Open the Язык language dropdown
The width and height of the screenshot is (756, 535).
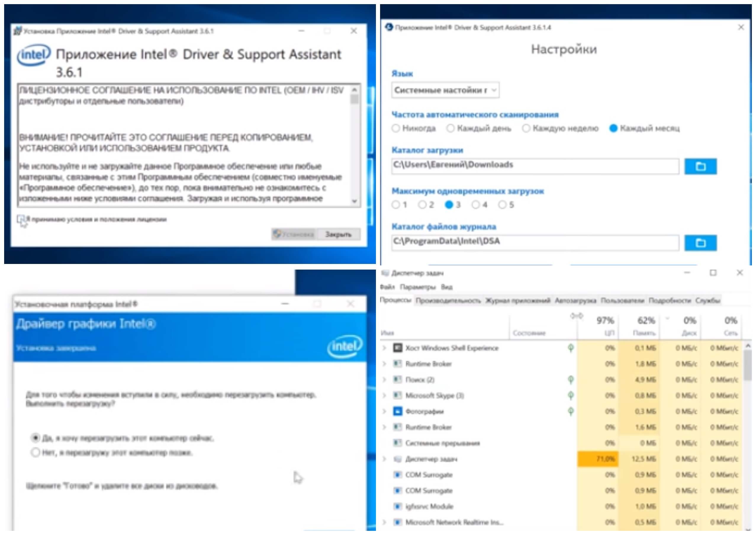click(445, 90)
